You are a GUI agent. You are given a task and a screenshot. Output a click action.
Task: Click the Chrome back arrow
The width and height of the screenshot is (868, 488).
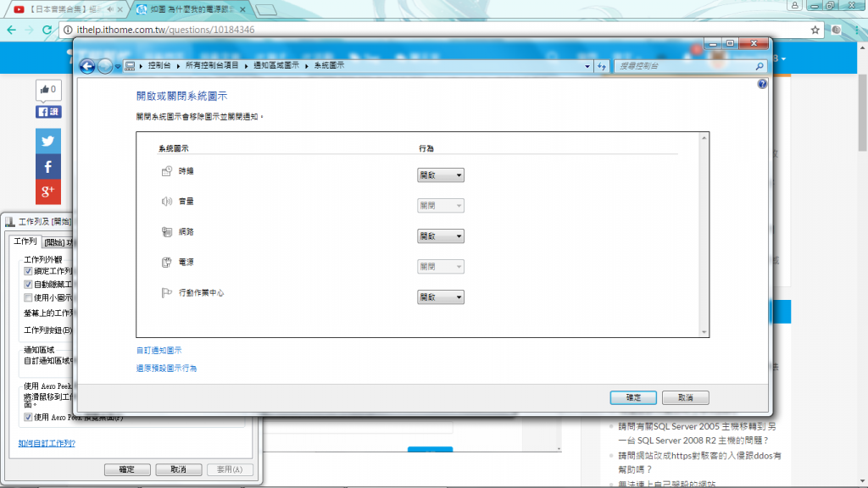(x=12, y=30)
